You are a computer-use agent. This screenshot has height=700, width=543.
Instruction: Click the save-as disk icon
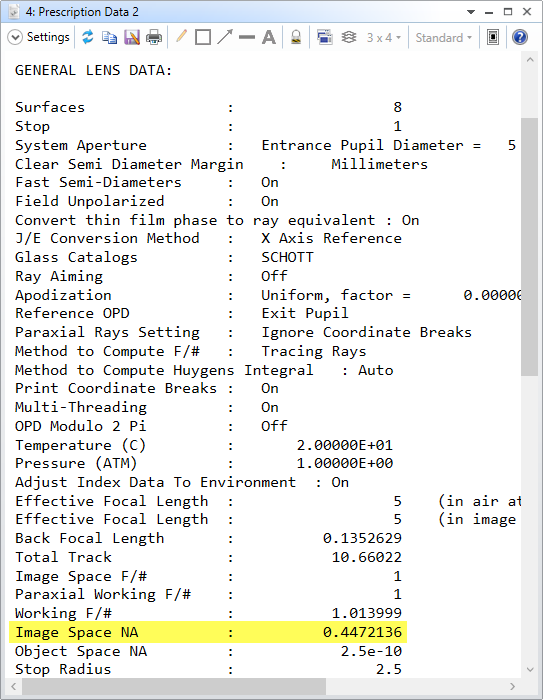click(132, 37)
